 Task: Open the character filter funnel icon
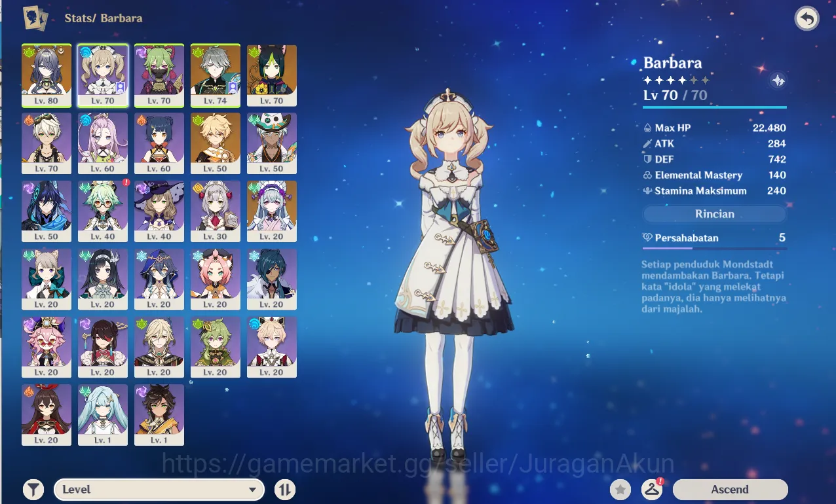click(x=33, y=489)
